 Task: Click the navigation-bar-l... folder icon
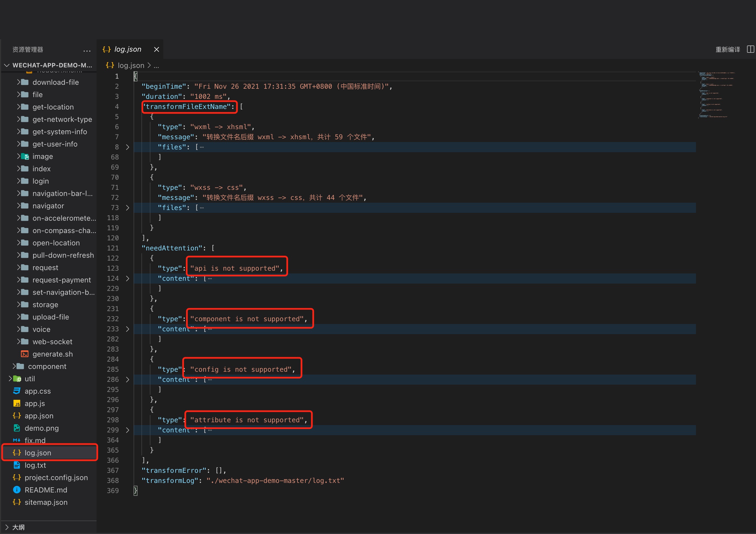[x=25, y=193]
